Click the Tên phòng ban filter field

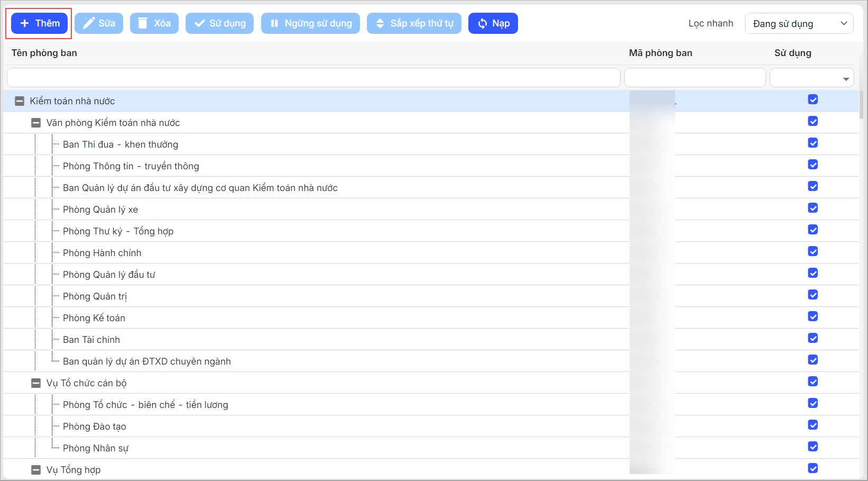[x=313, y=78]
